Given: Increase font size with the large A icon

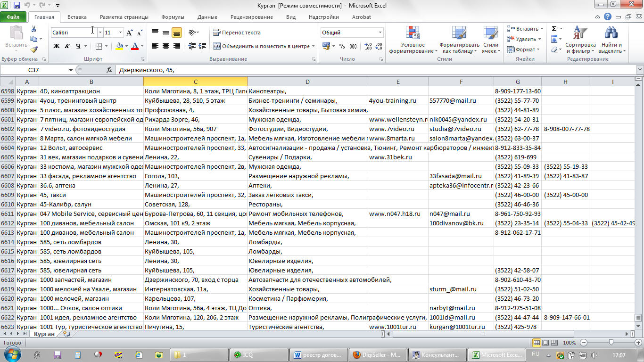Looking at the screenshot, I should 129,33.
